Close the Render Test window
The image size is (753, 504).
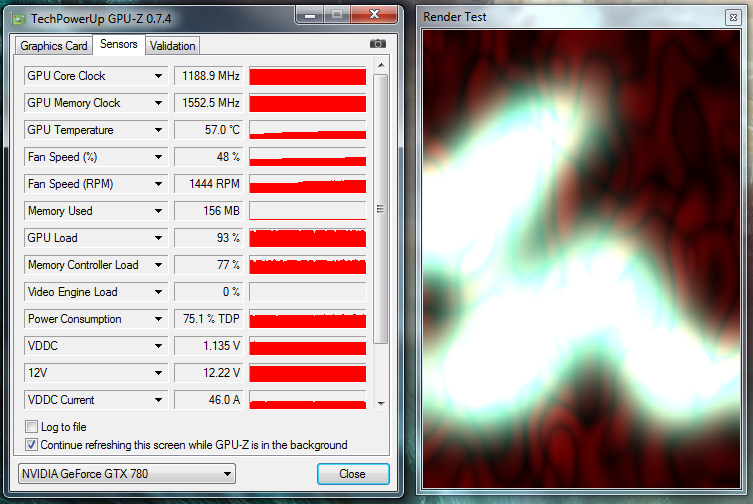click(x=733, y=18)
